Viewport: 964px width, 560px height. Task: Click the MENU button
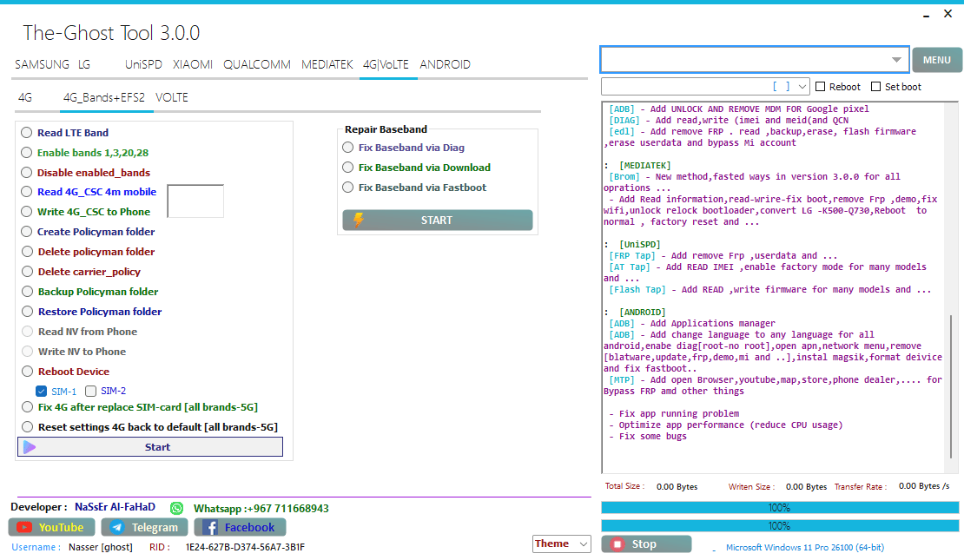tap(937, 60)
